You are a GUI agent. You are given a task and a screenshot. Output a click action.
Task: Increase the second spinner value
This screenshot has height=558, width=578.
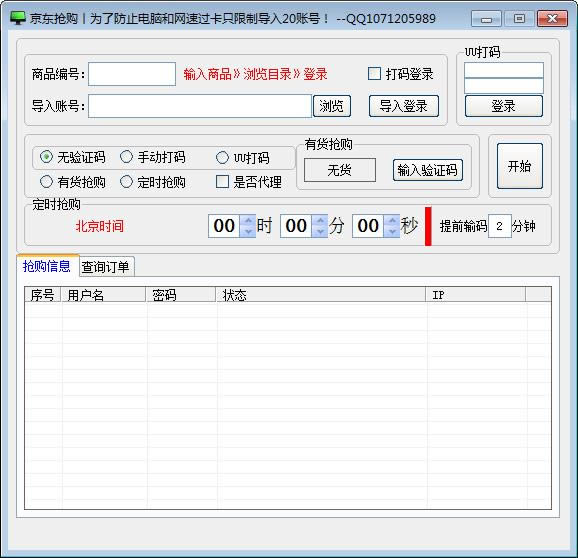pos(392,220)
